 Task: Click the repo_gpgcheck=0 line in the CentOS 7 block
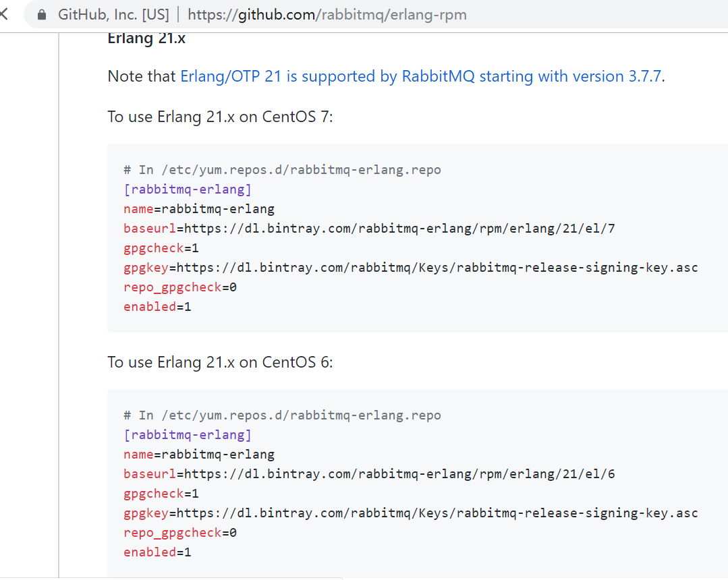coord(180,287)
